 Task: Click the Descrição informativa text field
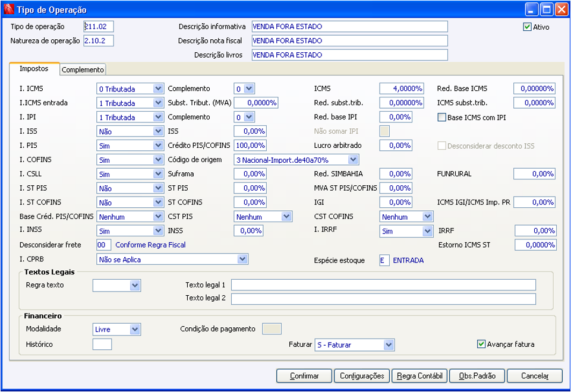point(349,27)
